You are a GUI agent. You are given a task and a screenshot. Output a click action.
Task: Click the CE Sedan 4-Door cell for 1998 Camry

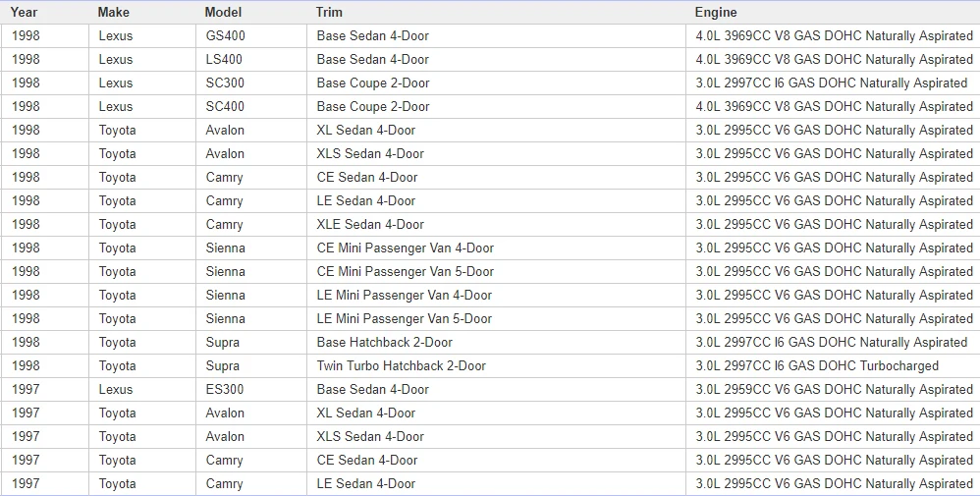[496, 178]
